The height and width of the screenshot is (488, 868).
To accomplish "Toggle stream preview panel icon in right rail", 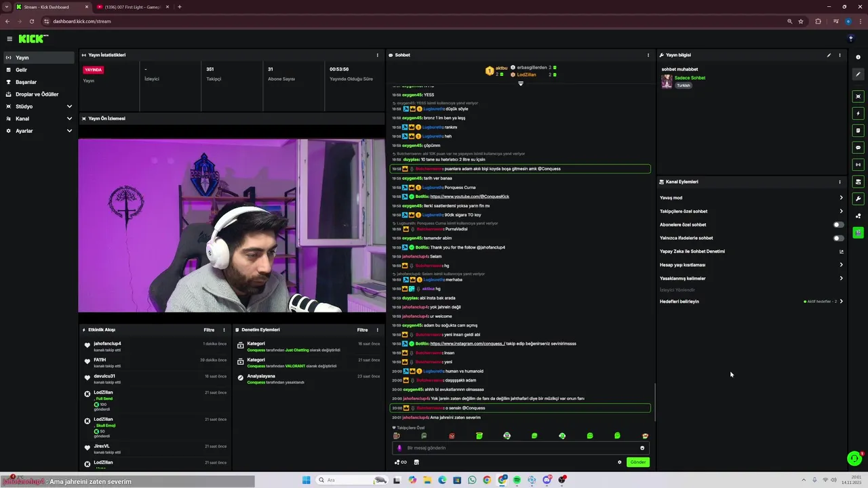I will click(858, 96).
